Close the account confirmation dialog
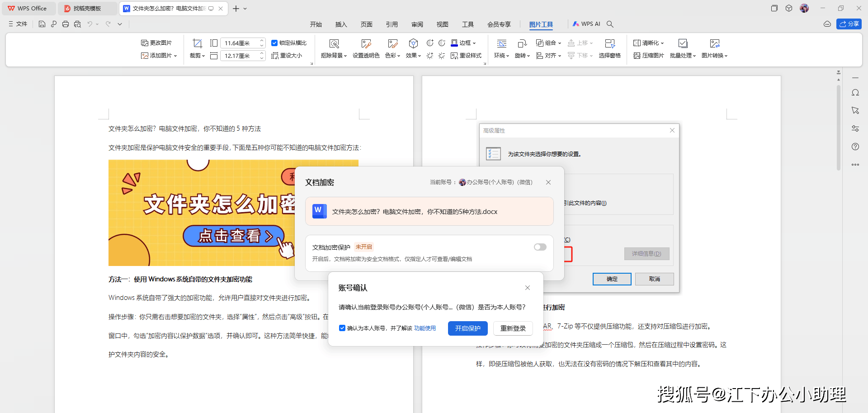Screen dimensions: 868x413 click(528, 288)
